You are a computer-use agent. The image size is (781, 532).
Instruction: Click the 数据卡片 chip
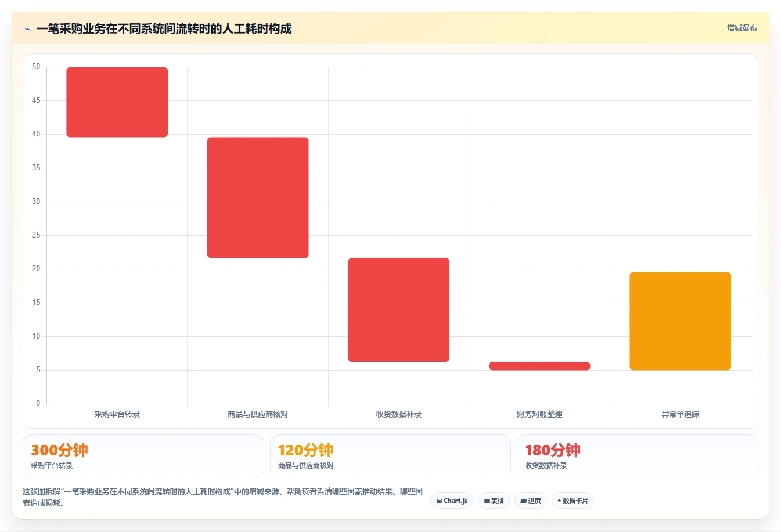pyautogui.click(x=573, y=501)
